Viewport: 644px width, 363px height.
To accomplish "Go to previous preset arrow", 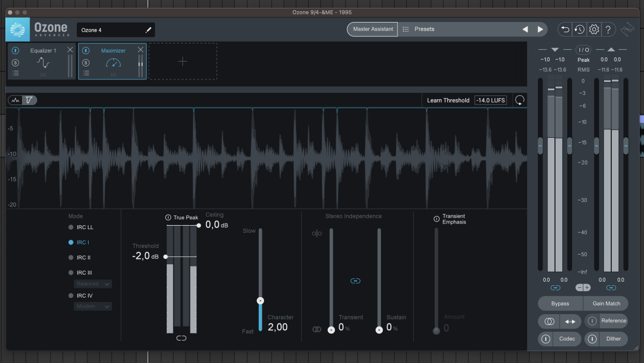I will (x=525, y=29).
